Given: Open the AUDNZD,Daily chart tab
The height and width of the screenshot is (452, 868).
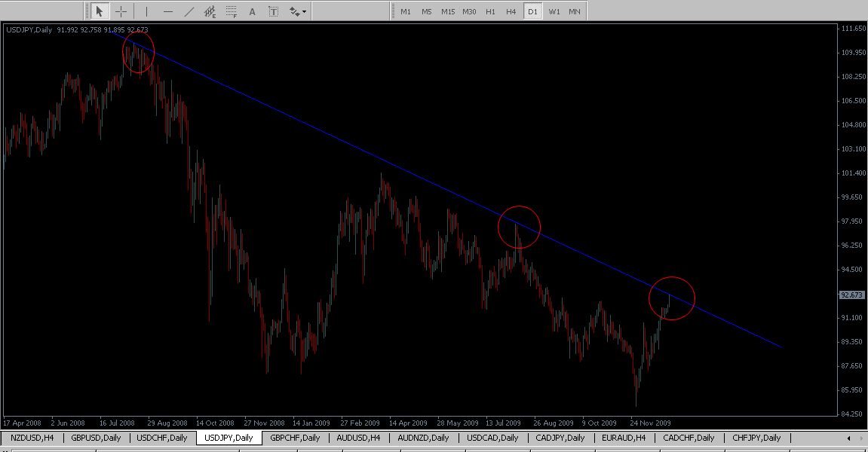Looking at the screenshot, I should pos(423,438).
